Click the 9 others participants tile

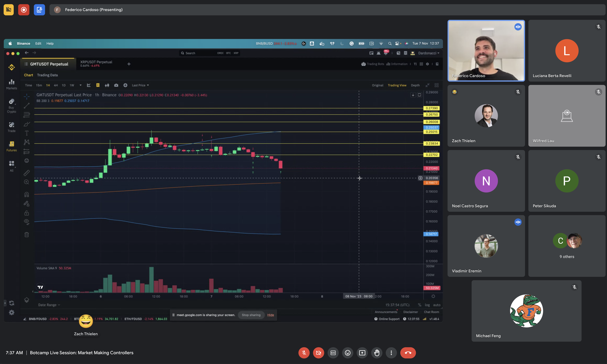coord(567,246)
